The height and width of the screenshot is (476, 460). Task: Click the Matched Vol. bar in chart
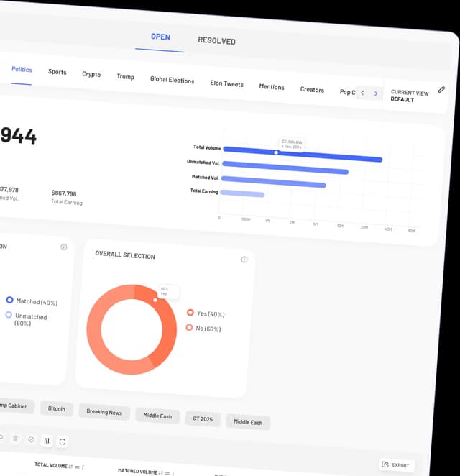(x=273, y=182)
